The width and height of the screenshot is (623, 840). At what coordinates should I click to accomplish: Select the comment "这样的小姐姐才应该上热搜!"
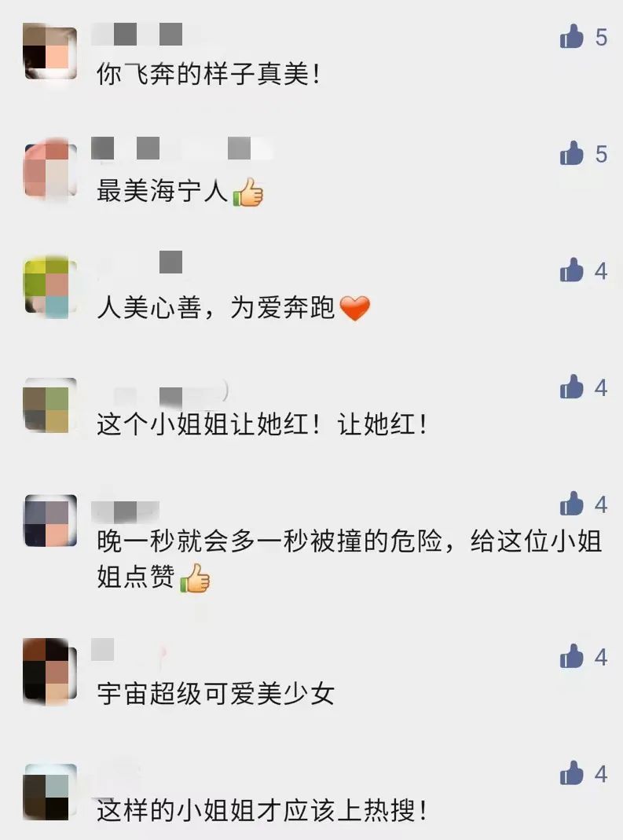tap(262, 811)
